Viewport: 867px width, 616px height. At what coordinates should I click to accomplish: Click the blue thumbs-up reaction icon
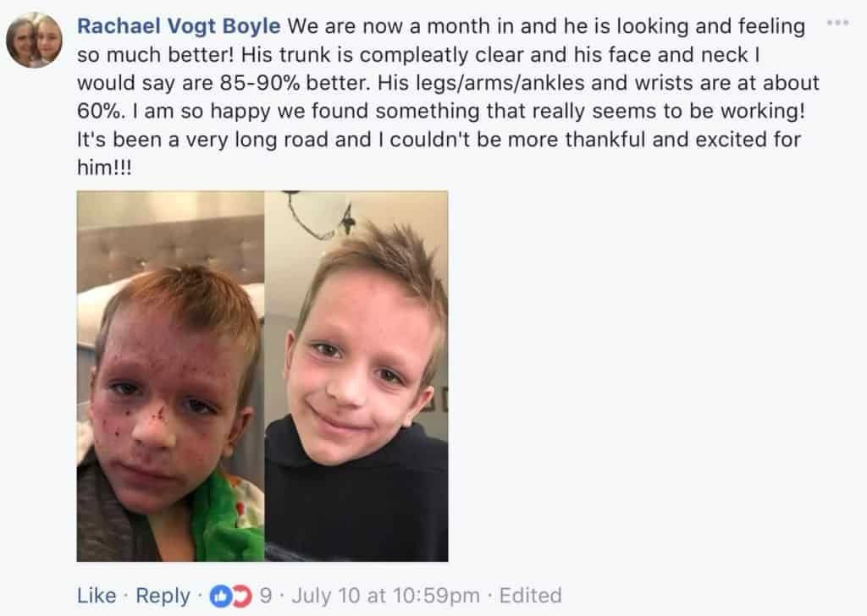220,596
